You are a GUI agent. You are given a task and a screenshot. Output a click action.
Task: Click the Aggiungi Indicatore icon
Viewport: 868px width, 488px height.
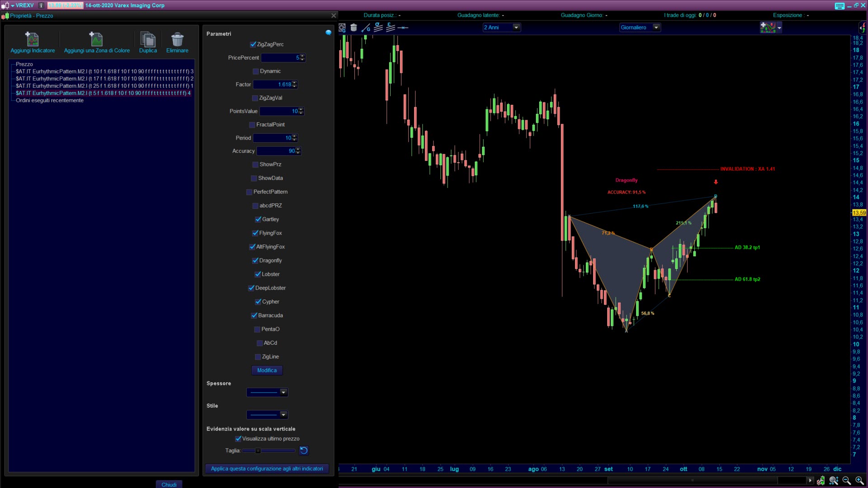coord(32,40)
